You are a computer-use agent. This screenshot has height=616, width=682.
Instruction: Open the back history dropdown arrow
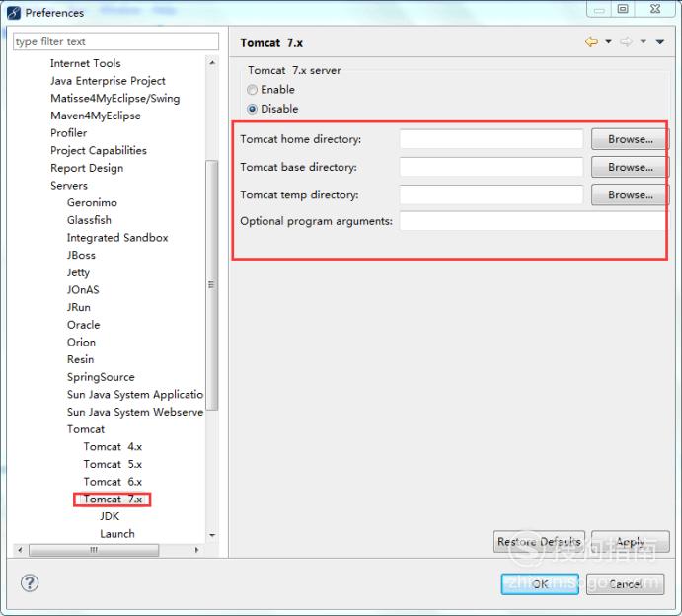tap(609, 42)
